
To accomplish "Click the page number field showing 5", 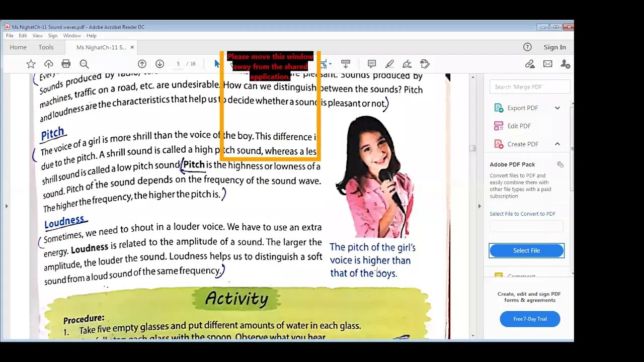I will [x=178, y=64].
